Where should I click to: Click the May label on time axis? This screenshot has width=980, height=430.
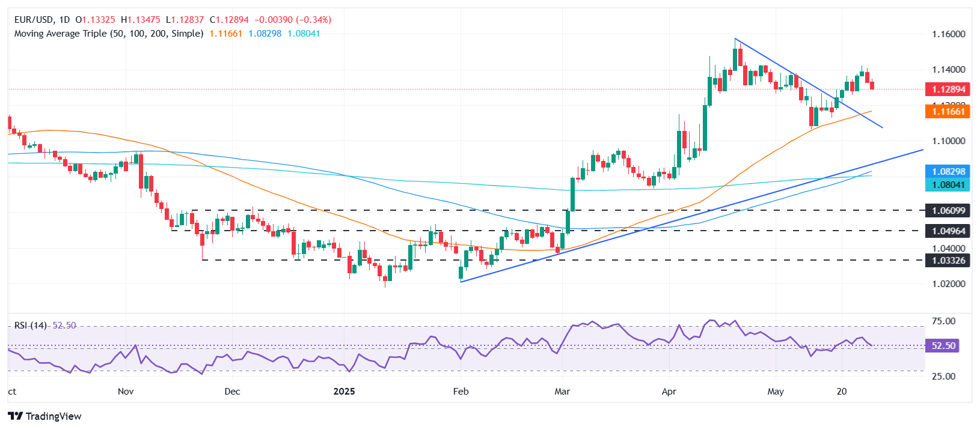(x=776, y=392)
